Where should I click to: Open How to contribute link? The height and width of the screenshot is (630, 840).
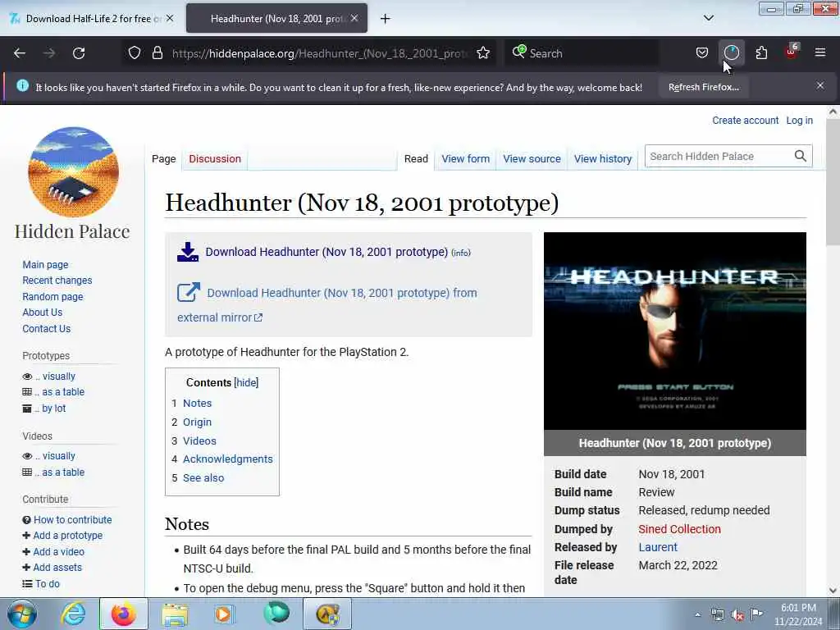pos(72,519)
